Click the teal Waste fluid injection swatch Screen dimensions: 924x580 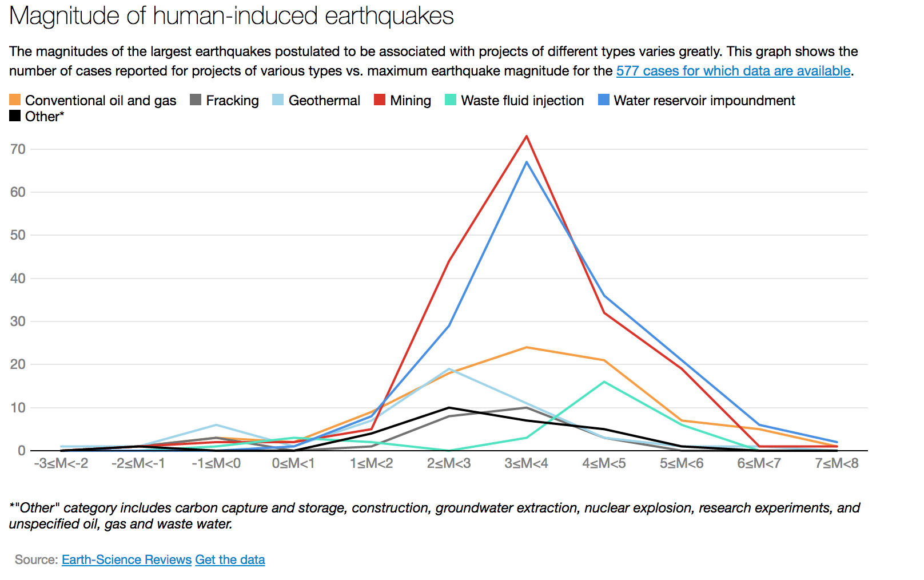click(x=451, y=100)
